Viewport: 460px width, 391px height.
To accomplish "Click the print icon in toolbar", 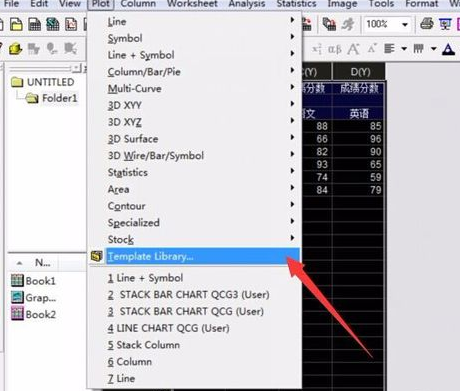I will click(x=426, y=24).
